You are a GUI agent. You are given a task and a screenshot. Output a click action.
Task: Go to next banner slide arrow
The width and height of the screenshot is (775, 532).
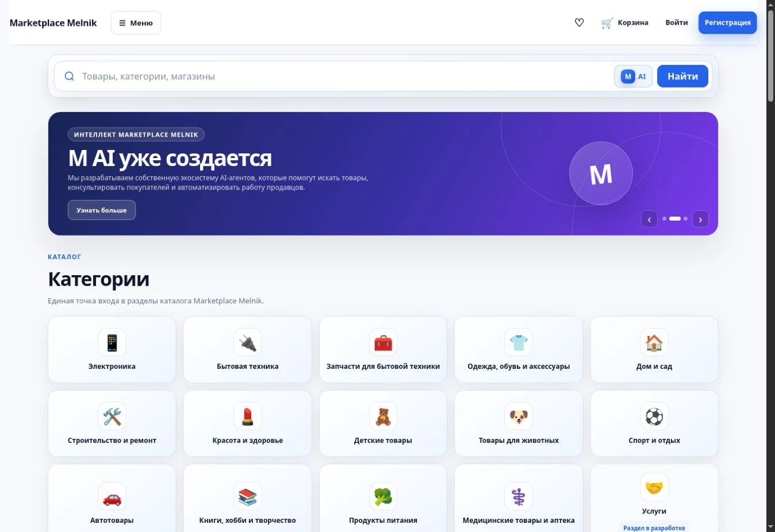coord(700,219)
